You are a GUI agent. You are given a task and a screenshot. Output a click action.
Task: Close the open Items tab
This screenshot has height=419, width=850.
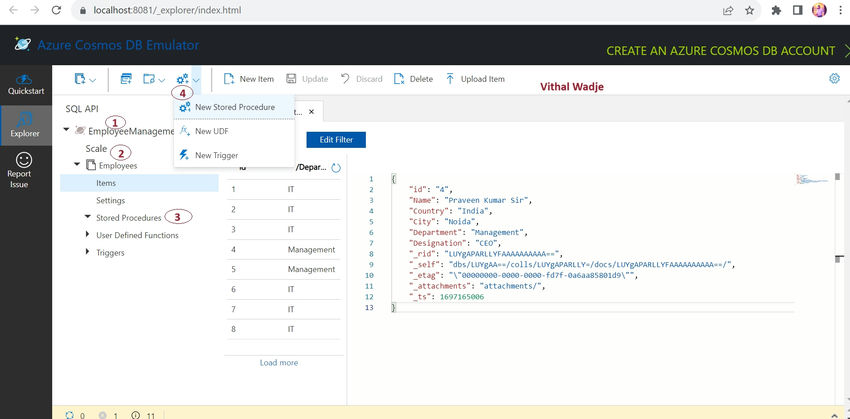(x=311, y=112)
